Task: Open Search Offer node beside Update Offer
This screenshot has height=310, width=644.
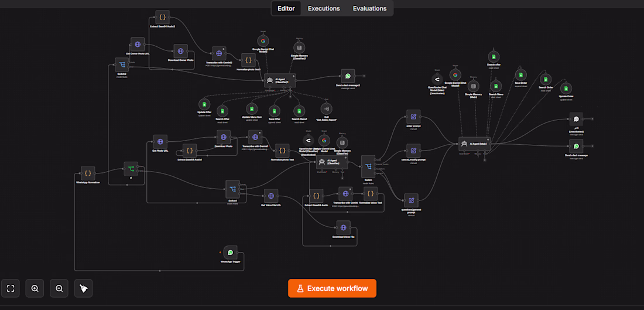Action: pos(222,111)
